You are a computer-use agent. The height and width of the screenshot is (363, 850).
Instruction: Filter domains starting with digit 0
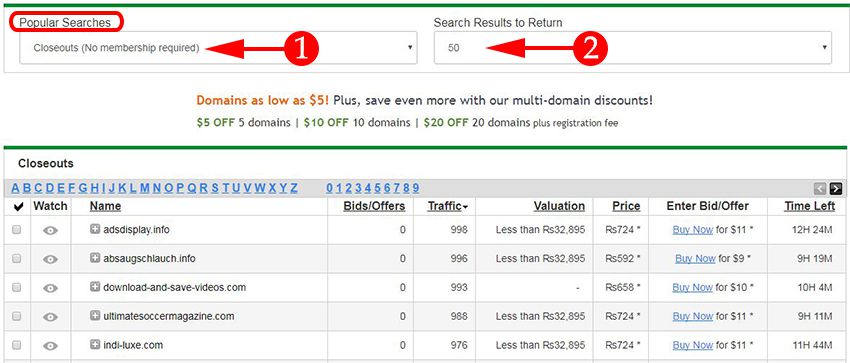[329, 189]
